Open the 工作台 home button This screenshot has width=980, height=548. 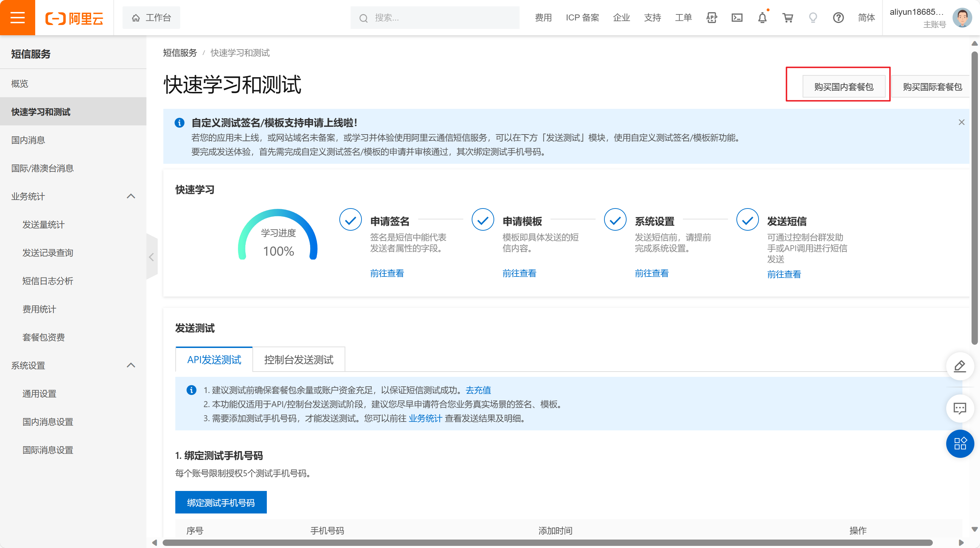tap(151, 18)
